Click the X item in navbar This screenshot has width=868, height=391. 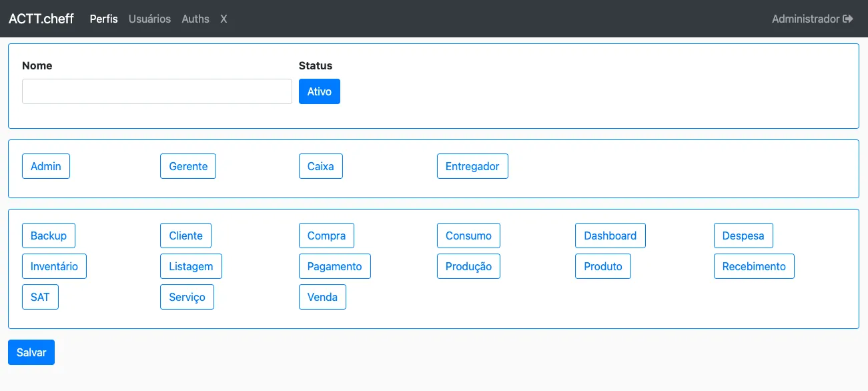224,19
